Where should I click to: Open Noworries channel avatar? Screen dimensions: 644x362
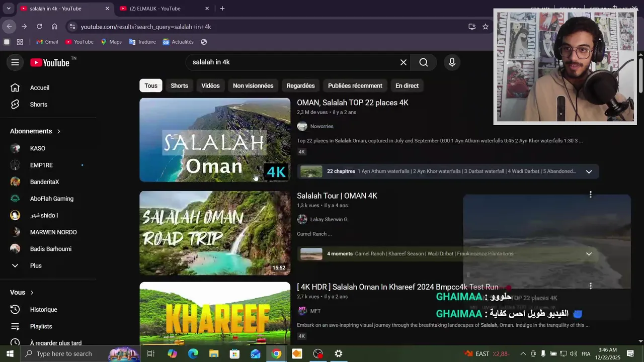pos(302,126)
